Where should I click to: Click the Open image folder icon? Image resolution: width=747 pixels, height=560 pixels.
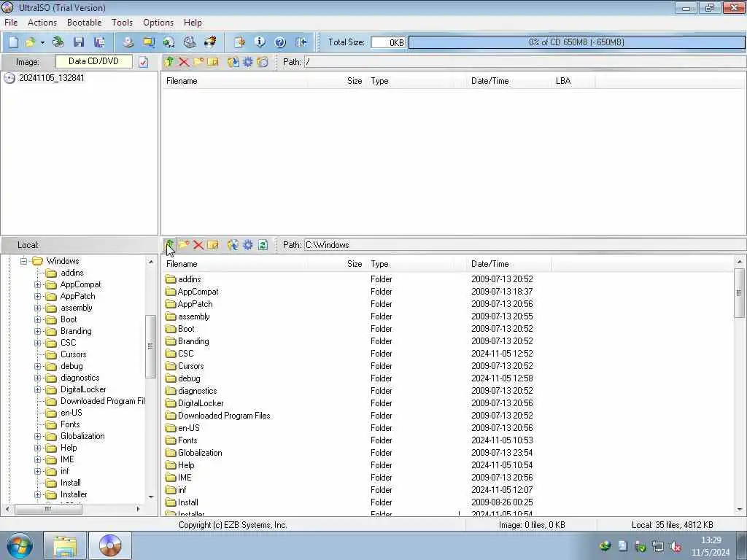[31, 42]
